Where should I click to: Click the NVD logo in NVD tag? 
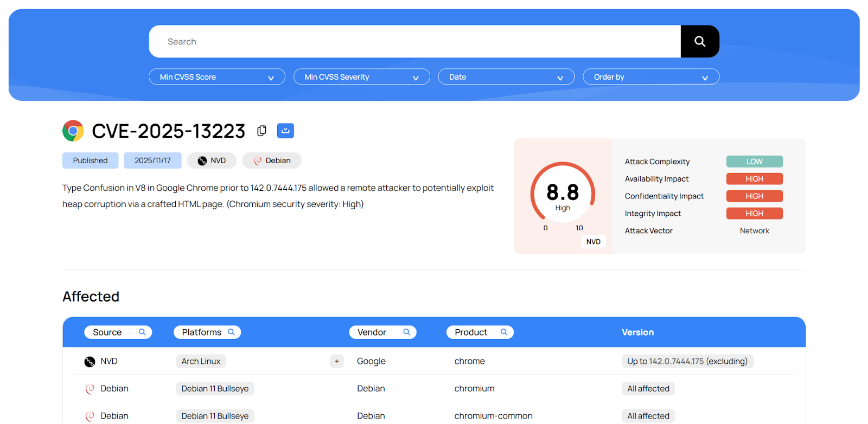click(x=202, y=160)
